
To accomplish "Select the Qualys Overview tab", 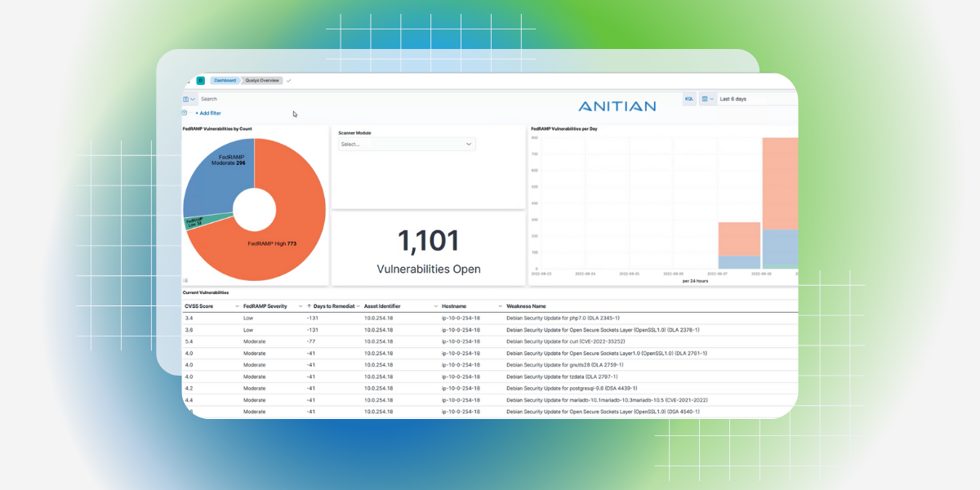I will coord(261,80).
